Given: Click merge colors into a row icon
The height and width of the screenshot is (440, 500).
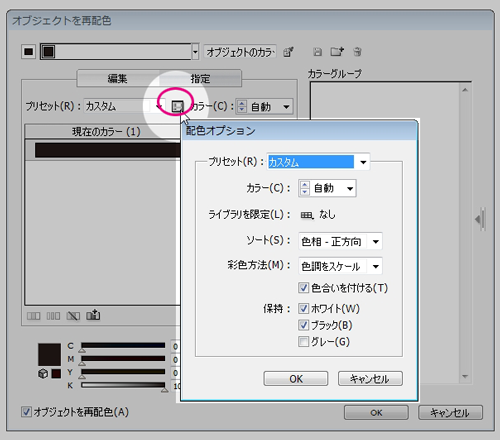Looking at the screenshot, I should (x=33, y=316).
